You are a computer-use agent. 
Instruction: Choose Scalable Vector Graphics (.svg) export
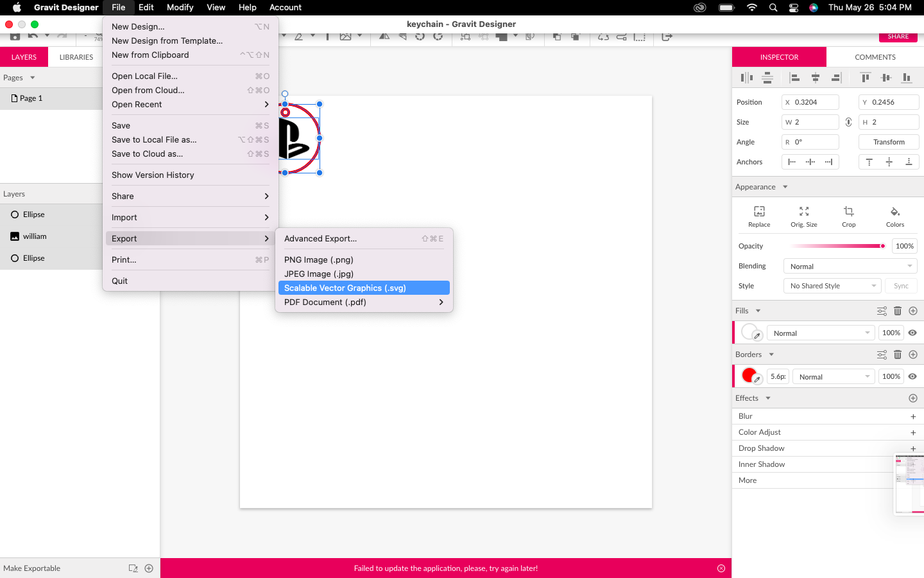[364, 288]
